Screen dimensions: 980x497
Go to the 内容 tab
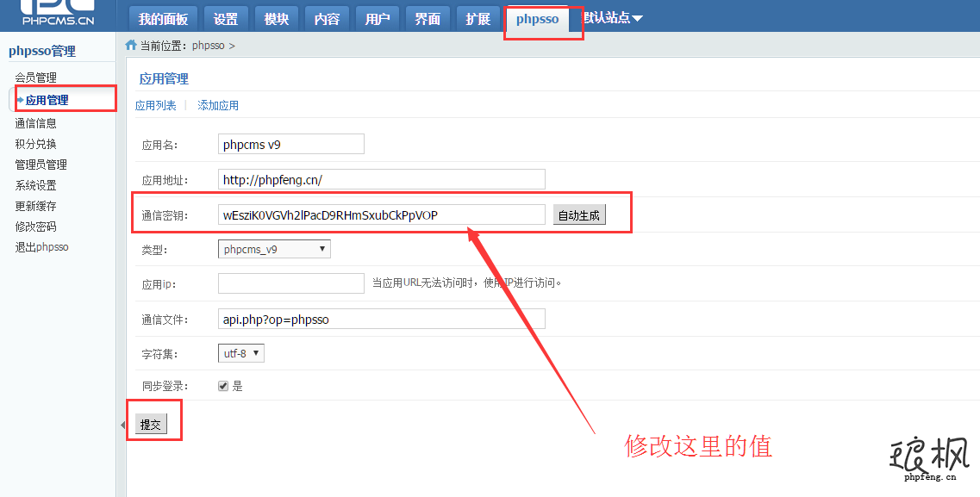327,19
